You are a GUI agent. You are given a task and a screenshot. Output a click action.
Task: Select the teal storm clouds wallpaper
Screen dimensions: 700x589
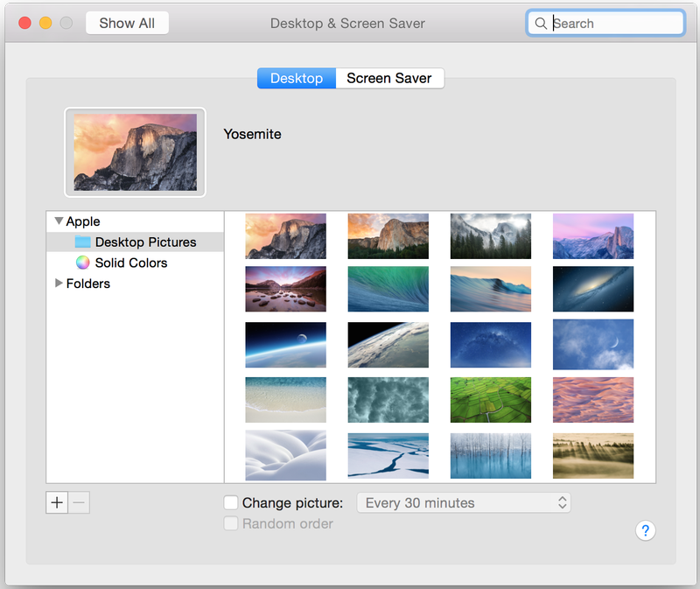(388, 400)
